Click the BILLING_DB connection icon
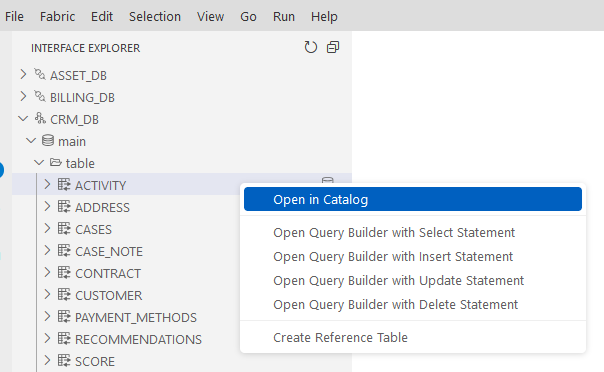 click(x=40, y=96)
